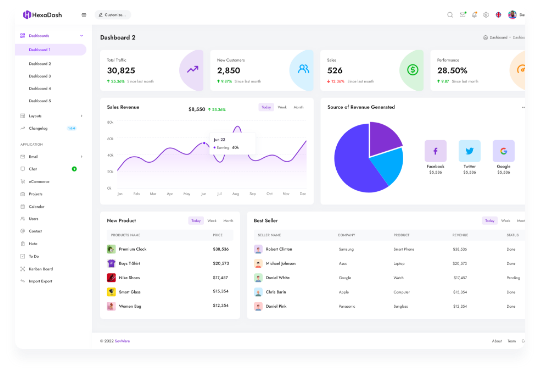Click the Customize button in the header
Screen dimensions: 540x374
coord(113,15)
